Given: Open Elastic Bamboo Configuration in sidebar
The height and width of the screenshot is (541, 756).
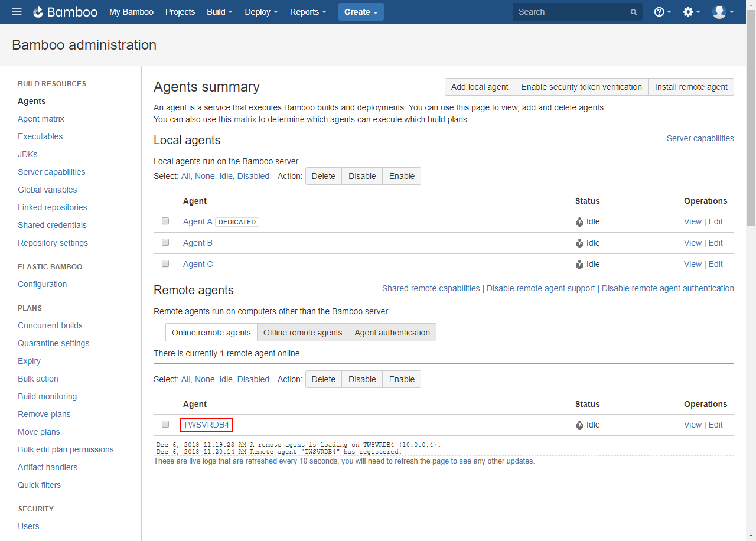Looking at the screenshot, I should pos(43,284).
